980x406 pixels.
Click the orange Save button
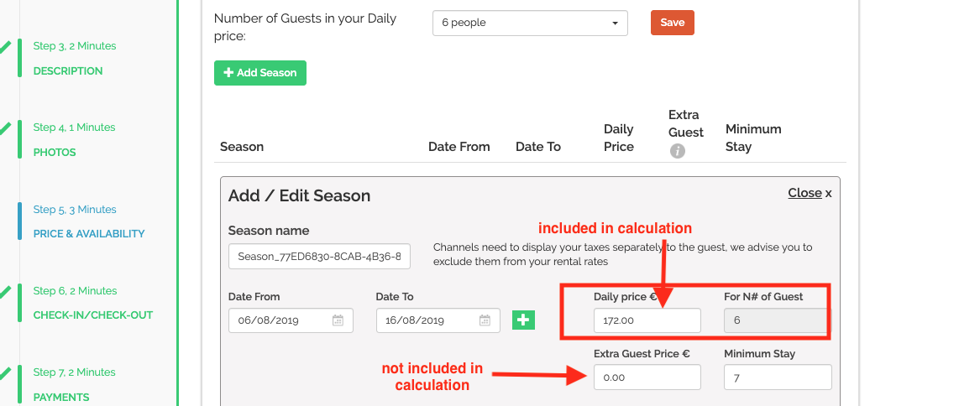[x=672, y=23]
